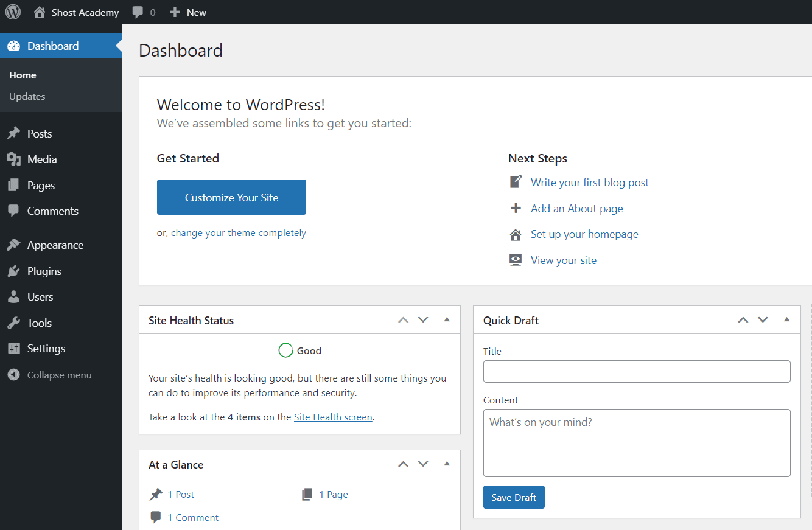
Task: Click inside the Quick Draft Title field
Action: (x=636, y=371)
